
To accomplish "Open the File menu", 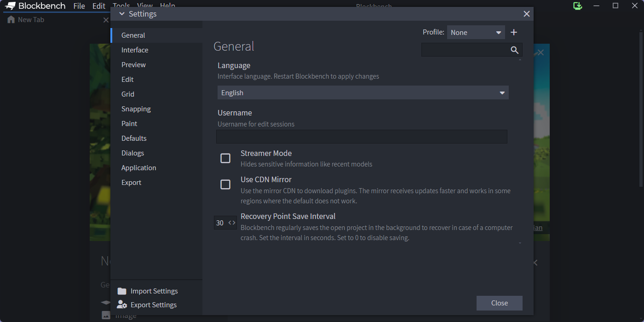I will tap(79, 6).
